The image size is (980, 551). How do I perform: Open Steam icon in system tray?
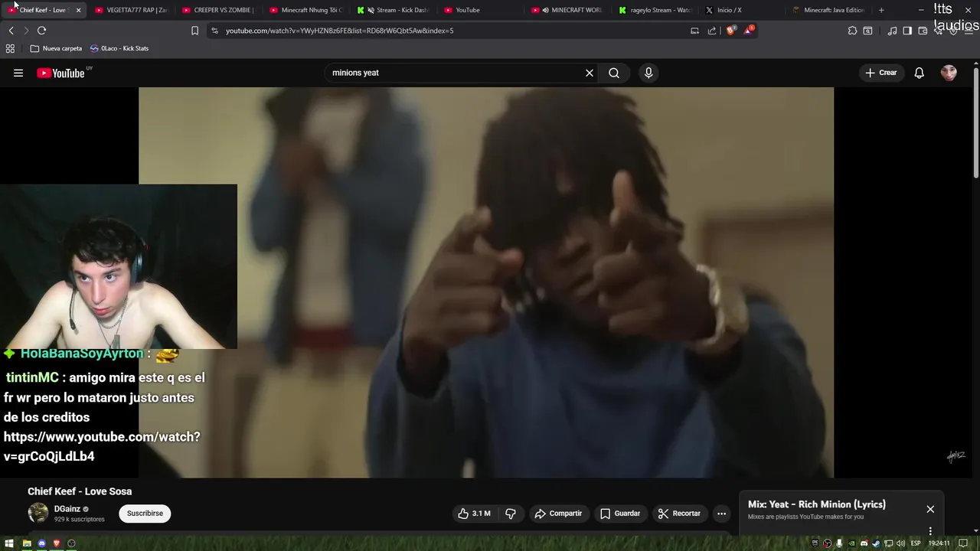(877, 543)
